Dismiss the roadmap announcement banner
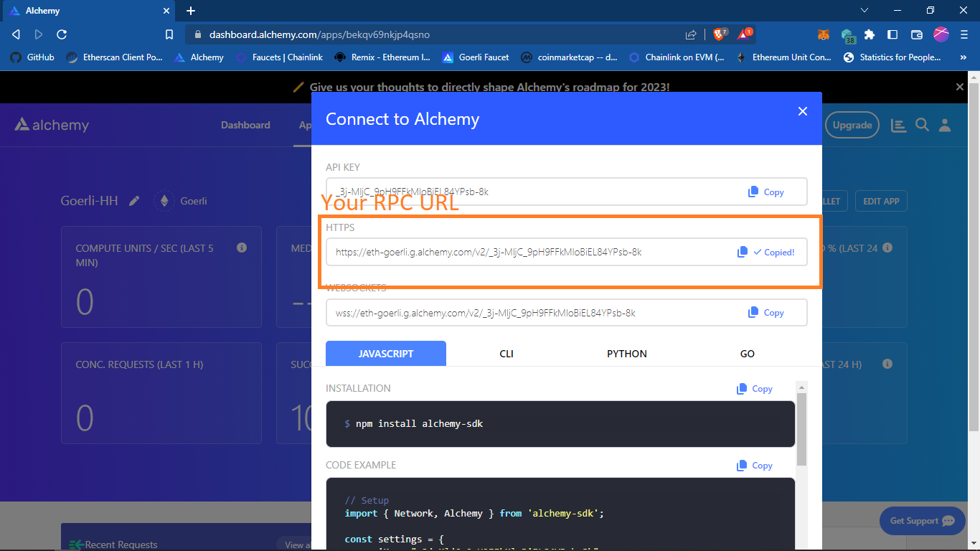 (960, 87)
